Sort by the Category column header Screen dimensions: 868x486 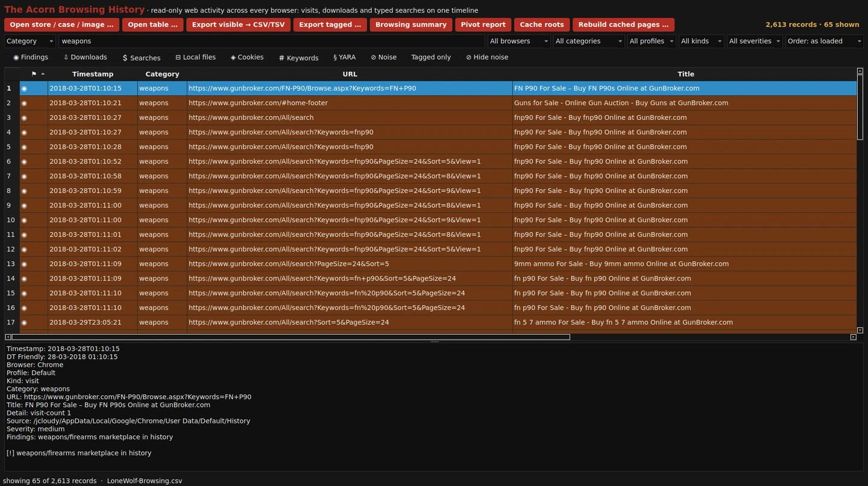click(162, 74)
